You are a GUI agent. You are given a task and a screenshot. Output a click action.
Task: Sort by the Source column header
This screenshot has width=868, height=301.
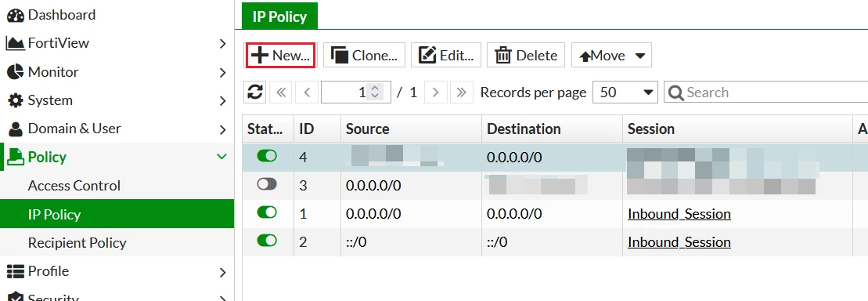pos(412,129)
